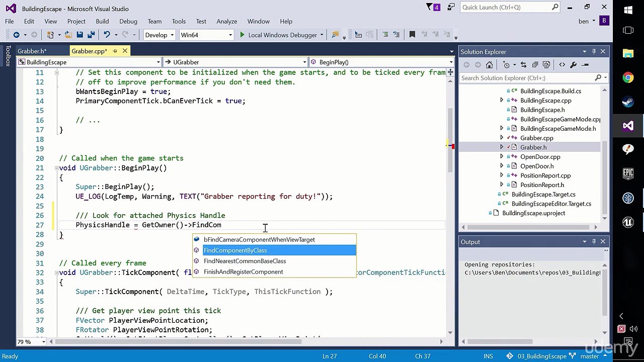Click the Find in Files toolbar icon
The height and width of the screenshot is (362, 644).
tap(335, 35)
